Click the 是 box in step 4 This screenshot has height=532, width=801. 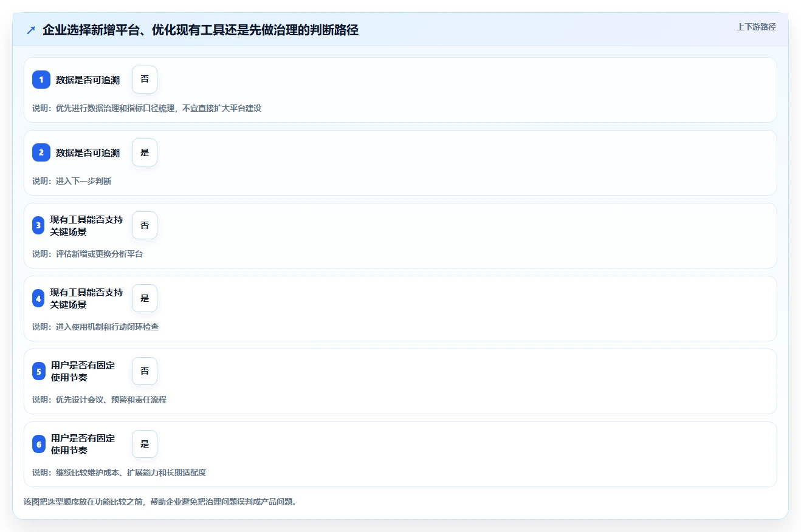click(x=145, y=298)
